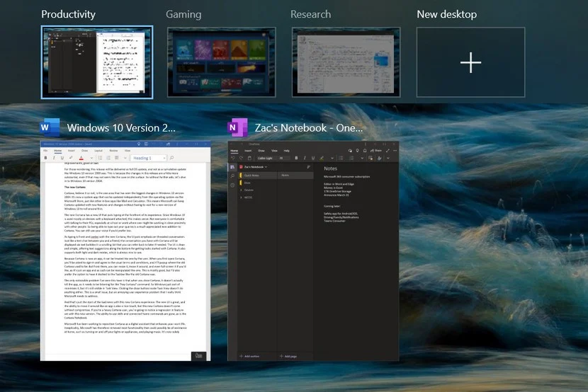Click the clipboard paste icon in OneNote

(x=249, y=158)
